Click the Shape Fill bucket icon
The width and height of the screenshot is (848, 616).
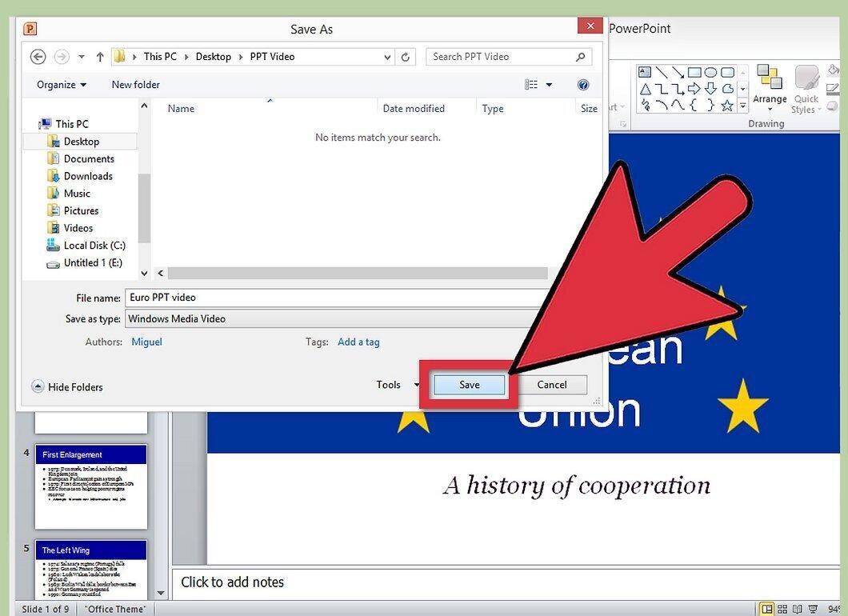tap(834, 70)
